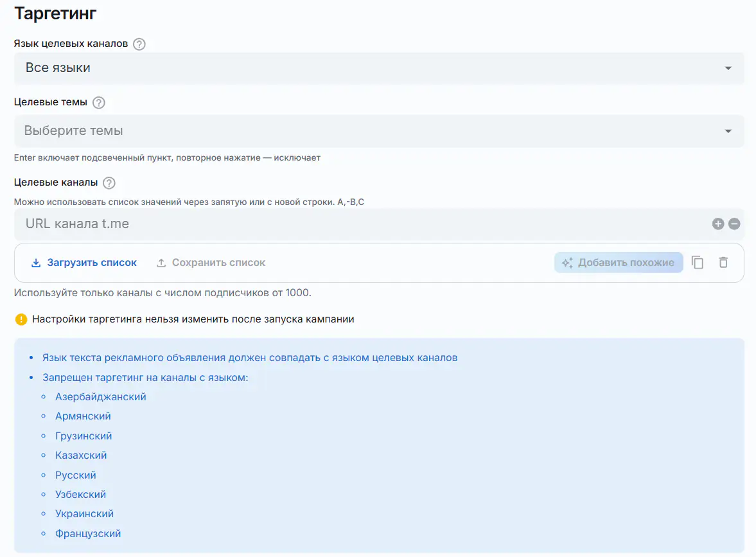This screenshot has height=557, width=756.
Task: Click the Армянский list item
Action: pos(83,416)
